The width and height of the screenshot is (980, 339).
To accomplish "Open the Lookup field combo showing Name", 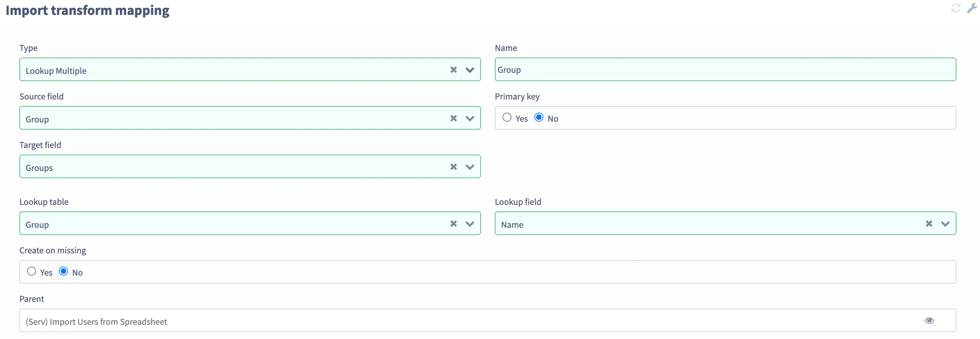I will (x=725, y=223).
